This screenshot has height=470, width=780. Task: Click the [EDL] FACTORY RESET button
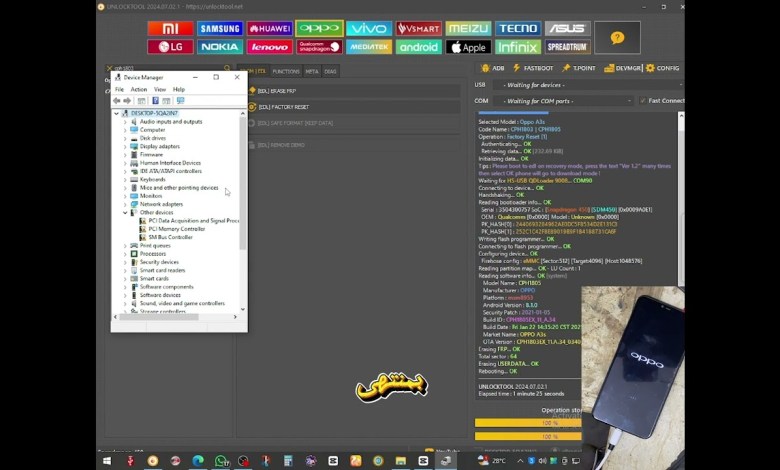coord(284,106)
